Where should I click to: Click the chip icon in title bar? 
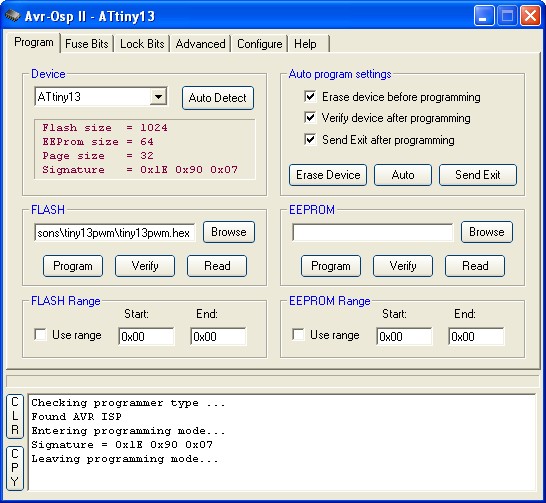point(13,16)
